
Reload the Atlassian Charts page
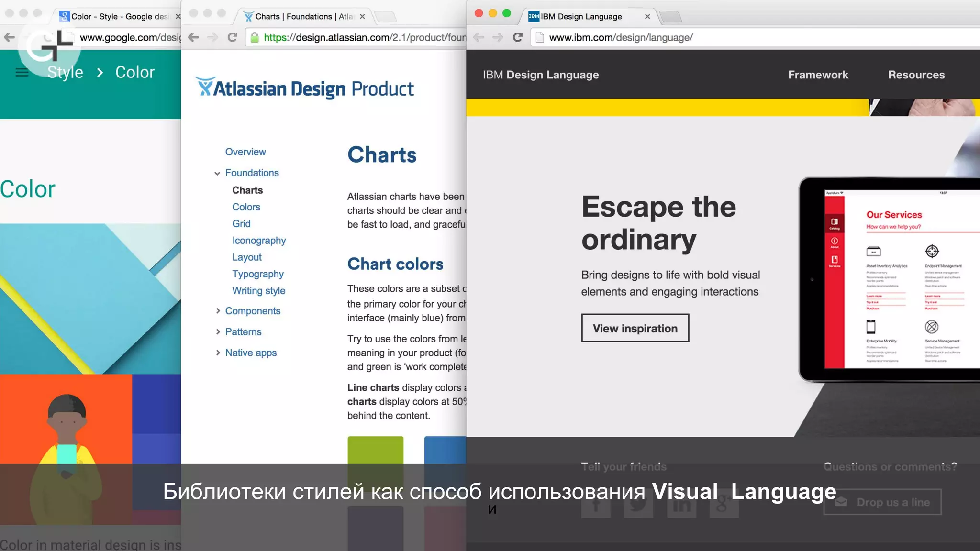pyautogui.click(x=233, y=37)
